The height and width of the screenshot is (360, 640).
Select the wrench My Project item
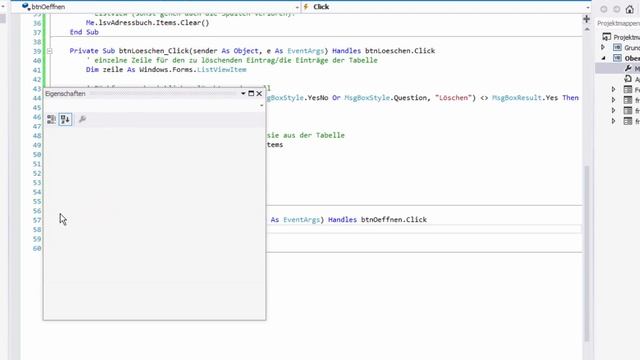tap(632, 69)
